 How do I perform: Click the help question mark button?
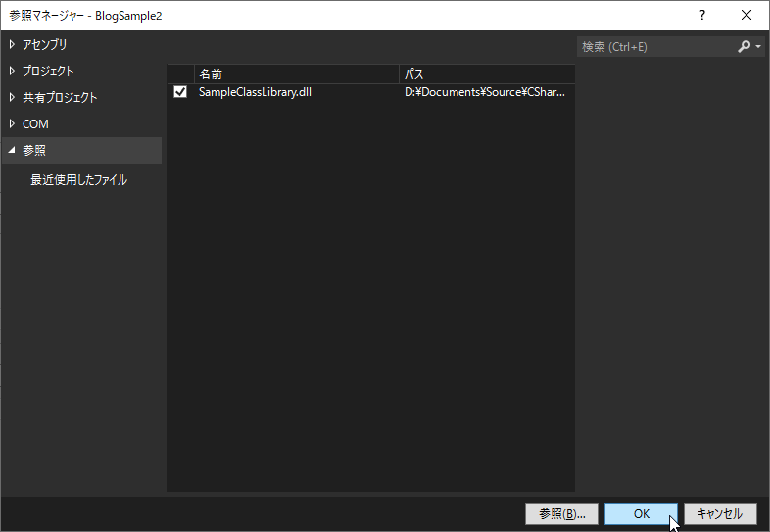pos(701,15)
